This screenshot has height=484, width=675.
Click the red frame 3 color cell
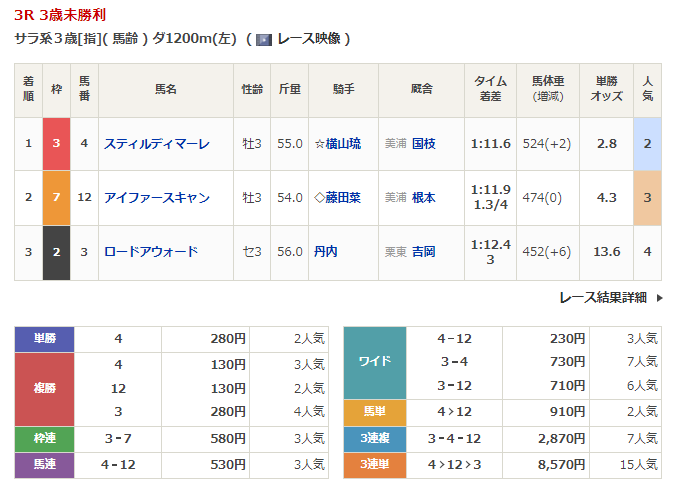tap(56, 144)
